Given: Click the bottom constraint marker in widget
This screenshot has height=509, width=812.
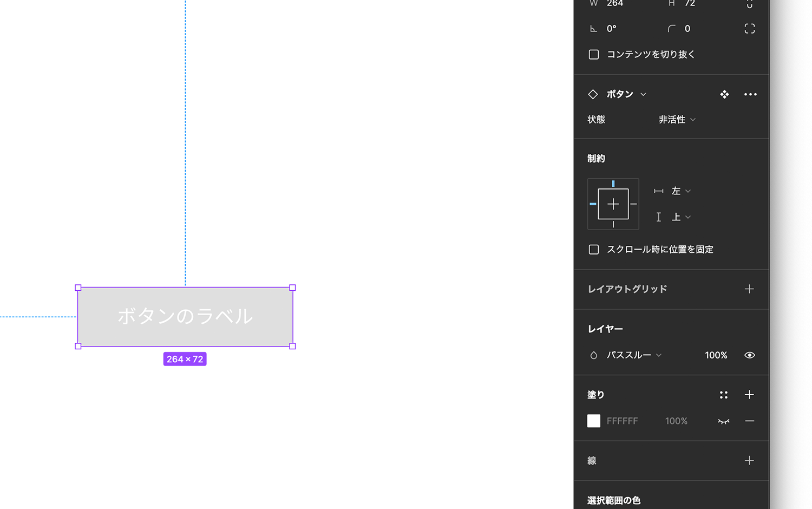Looking at the screenshot, I should [x=613, y=224].
